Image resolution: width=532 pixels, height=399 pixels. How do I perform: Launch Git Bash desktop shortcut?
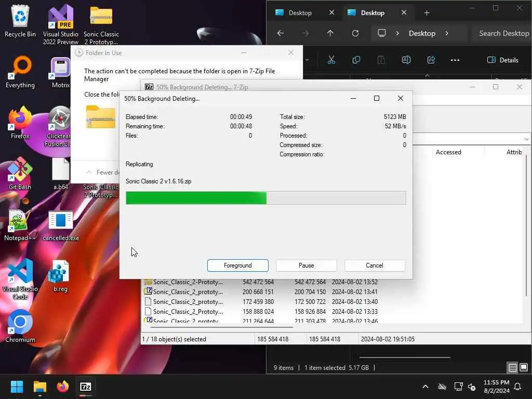[20, 174]
